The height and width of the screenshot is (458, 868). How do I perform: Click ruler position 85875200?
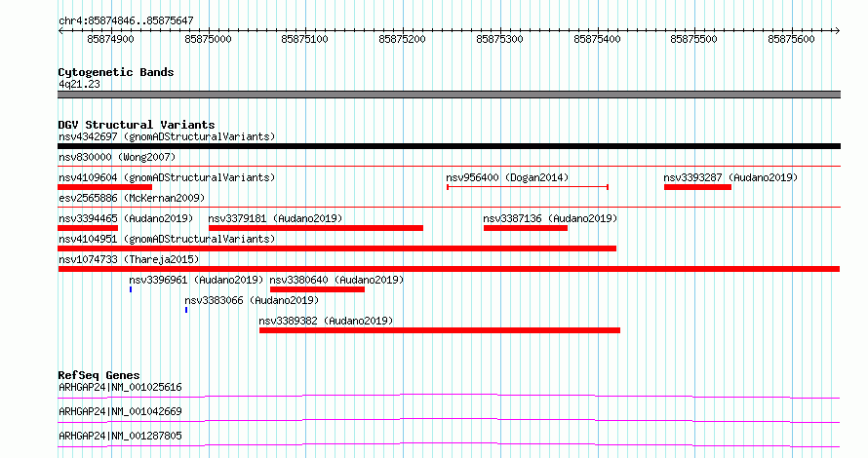tap(403, 39)
